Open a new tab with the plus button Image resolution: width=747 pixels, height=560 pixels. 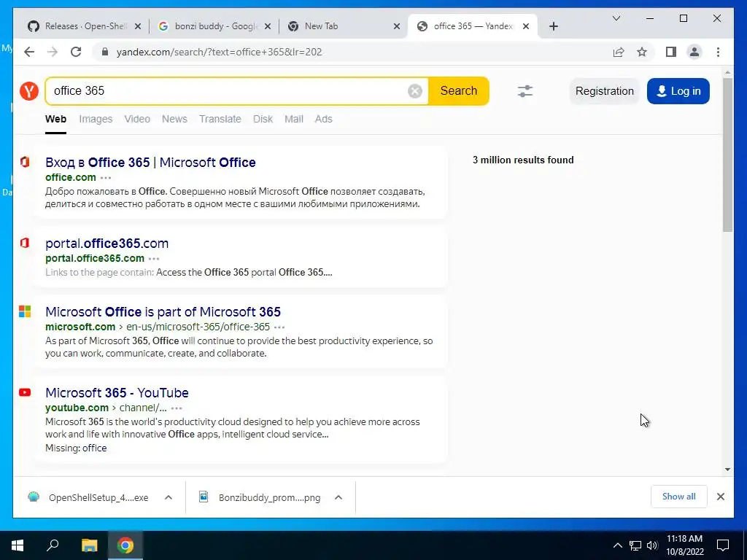553,26
